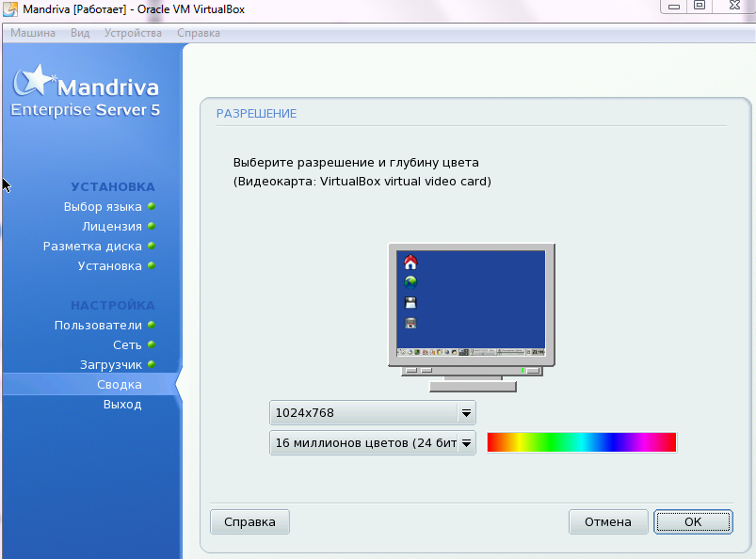Click the globe icon in monitor preview
This screenshot has height=559, width=756.
pos(410,282)
